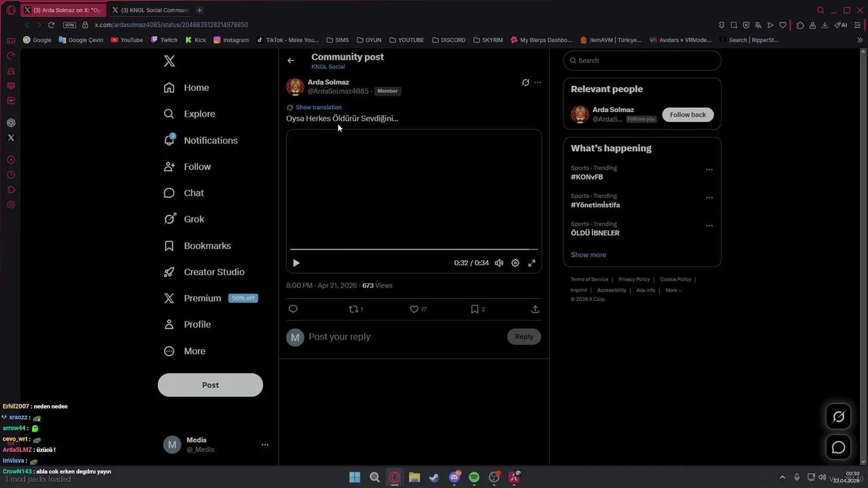Open Windows Start menu

[x=355, y=477]
